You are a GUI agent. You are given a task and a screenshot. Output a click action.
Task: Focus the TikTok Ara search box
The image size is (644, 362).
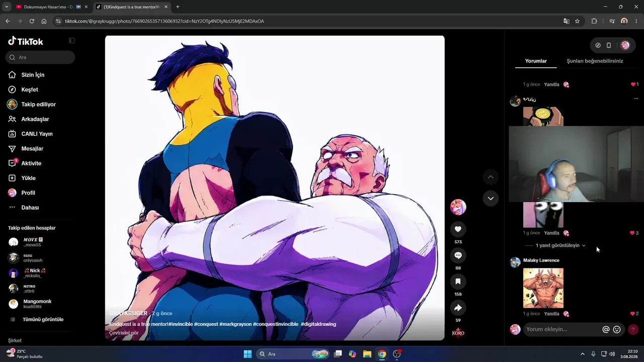click(40, 57)
